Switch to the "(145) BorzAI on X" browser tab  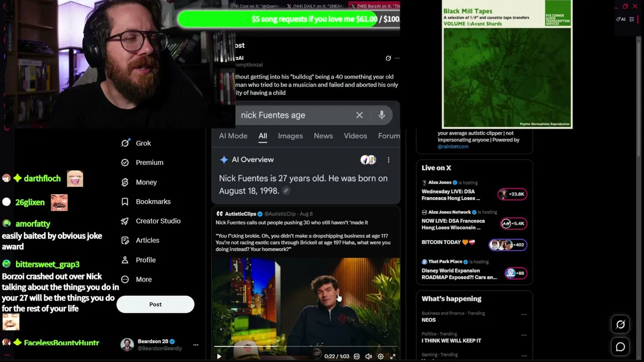(x=374, y=6)
